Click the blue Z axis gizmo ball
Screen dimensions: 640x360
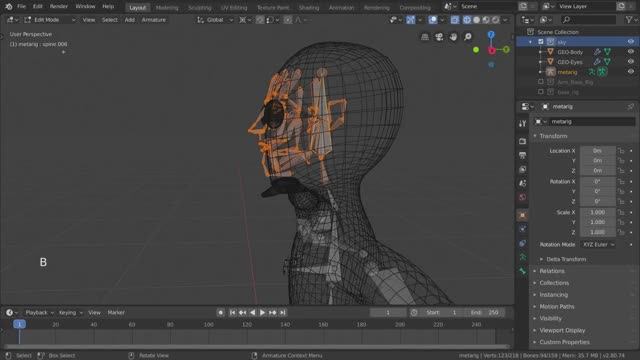(x=491, y=35)
